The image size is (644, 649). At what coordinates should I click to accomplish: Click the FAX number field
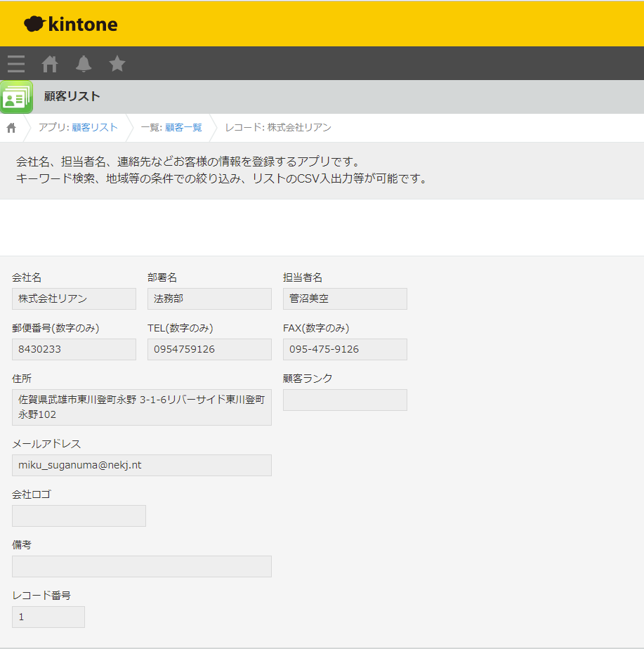(x=344, y=349)
